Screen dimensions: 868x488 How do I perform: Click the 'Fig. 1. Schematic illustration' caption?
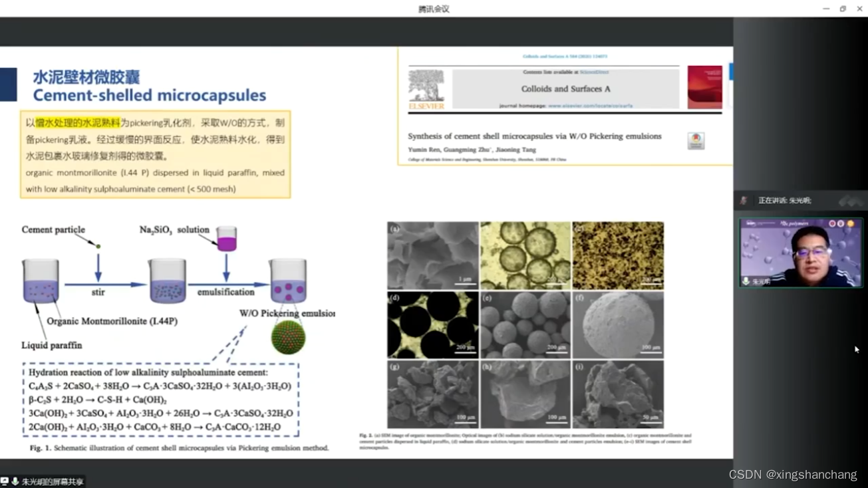(180, 448)
